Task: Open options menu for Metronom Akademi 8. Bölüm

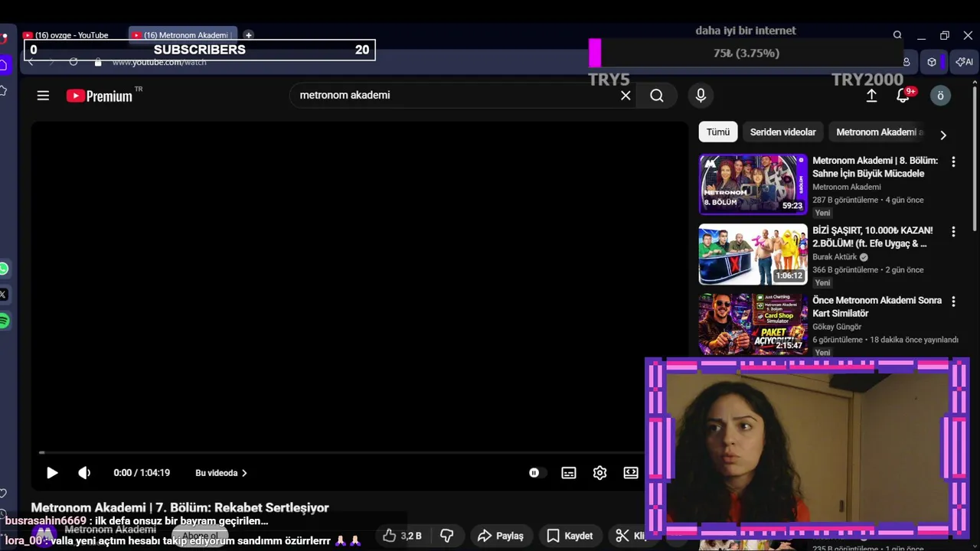Action: tap(953, 162)
